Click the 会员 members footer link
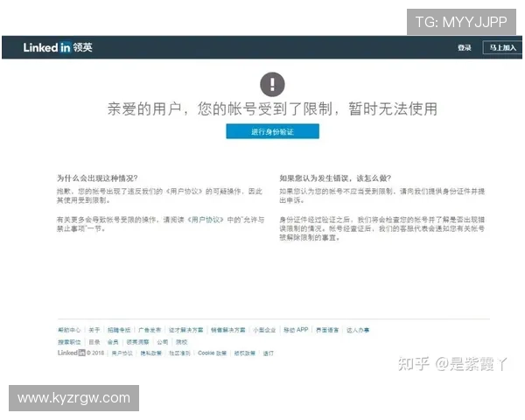 (x=113, y=342)
